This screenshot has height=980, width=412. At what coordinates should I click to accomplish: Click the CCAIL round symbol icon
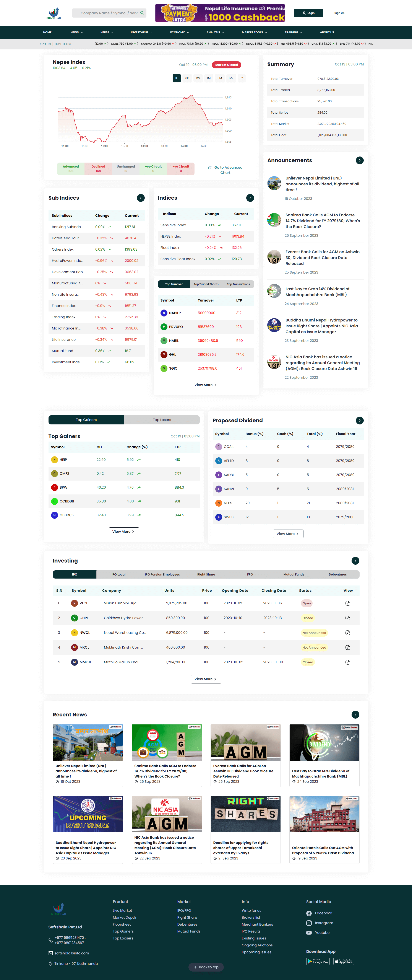point(219,447)
